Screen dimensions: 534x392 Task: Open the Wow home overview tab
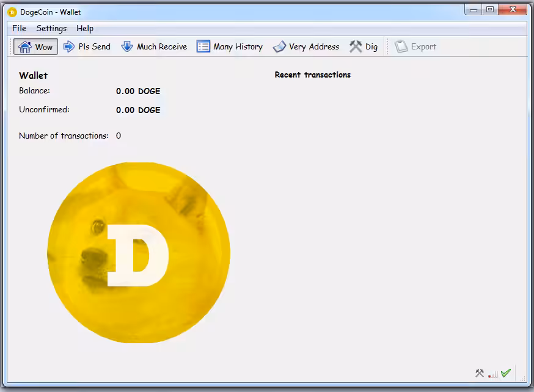coord(36,46)
